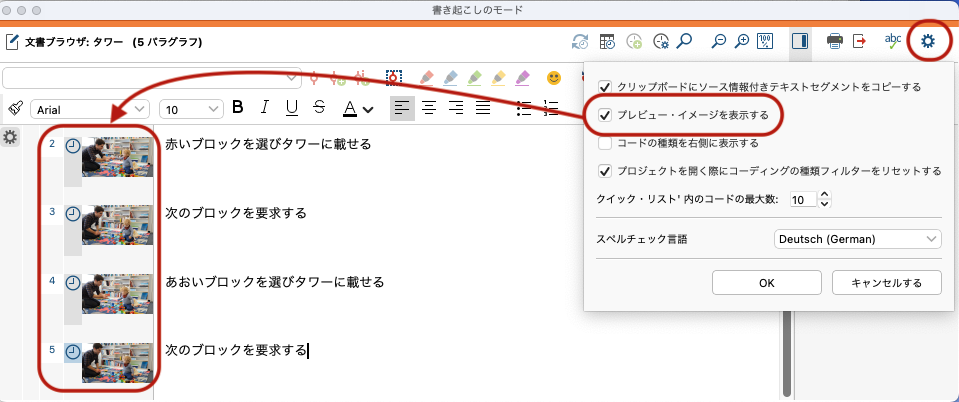Toggle bold formatting

[x=238, y=108]
